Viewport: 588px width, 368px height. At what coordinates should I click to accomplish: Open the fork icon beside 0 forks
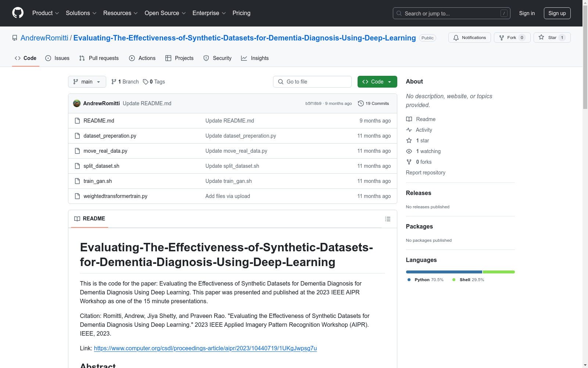tap(409, 162)
